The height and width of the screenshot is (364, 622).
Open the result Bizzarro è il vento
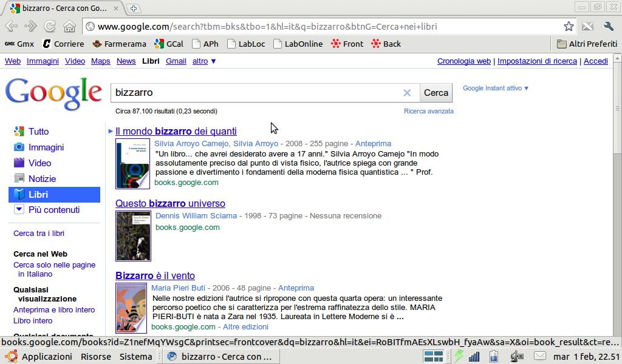155,275
